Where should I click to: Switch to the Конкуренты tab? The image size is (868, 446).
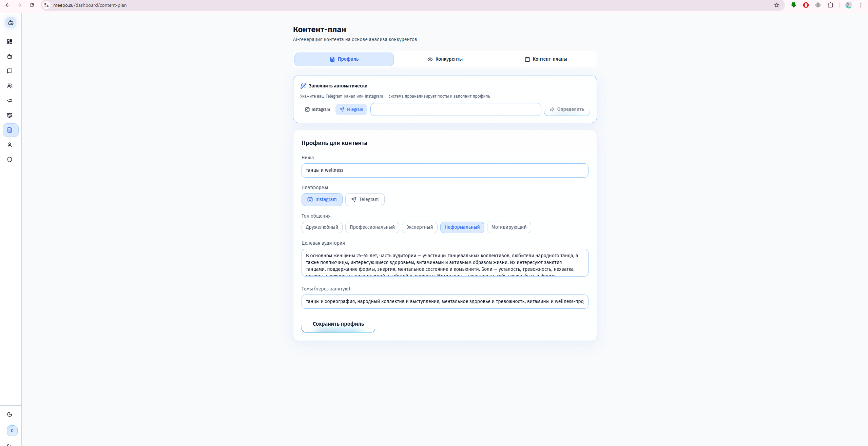[x=445, y=59]
